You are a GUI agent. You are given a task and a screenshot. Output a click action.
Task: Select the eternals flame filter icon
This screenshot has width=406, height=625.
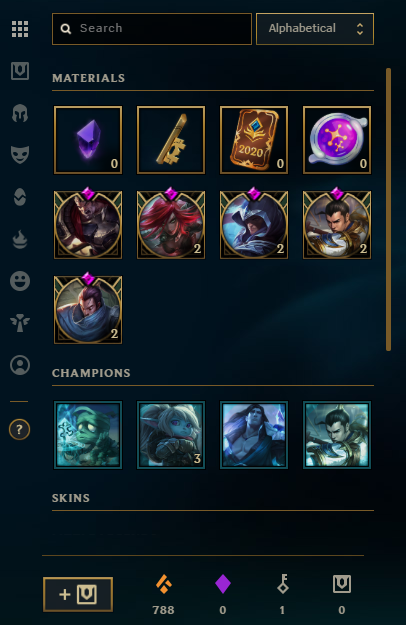click(x=20, y=239)
